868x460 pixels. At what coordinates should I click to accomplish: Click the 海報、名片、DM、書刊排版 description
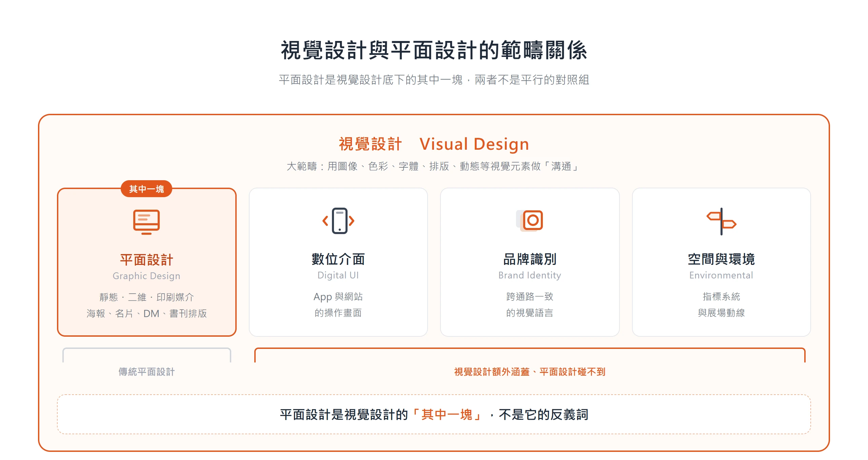146,313
